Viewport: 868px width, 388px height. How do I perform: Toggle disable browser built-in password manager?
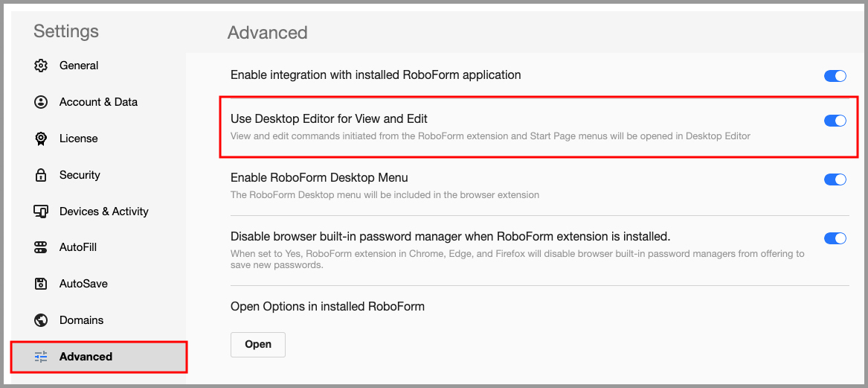(835, 238)
